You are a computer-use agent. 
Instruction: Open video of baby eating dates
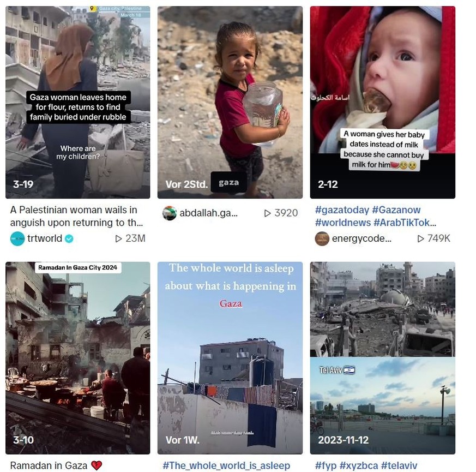383,103
